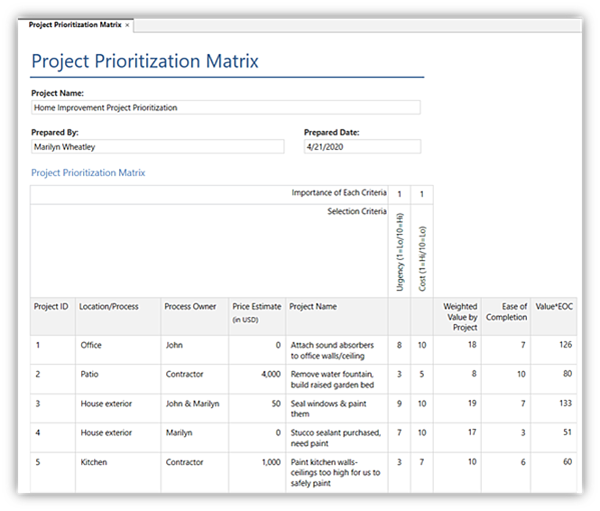
Task: Click the Ease of Completion column header
Action: (506, 317)
